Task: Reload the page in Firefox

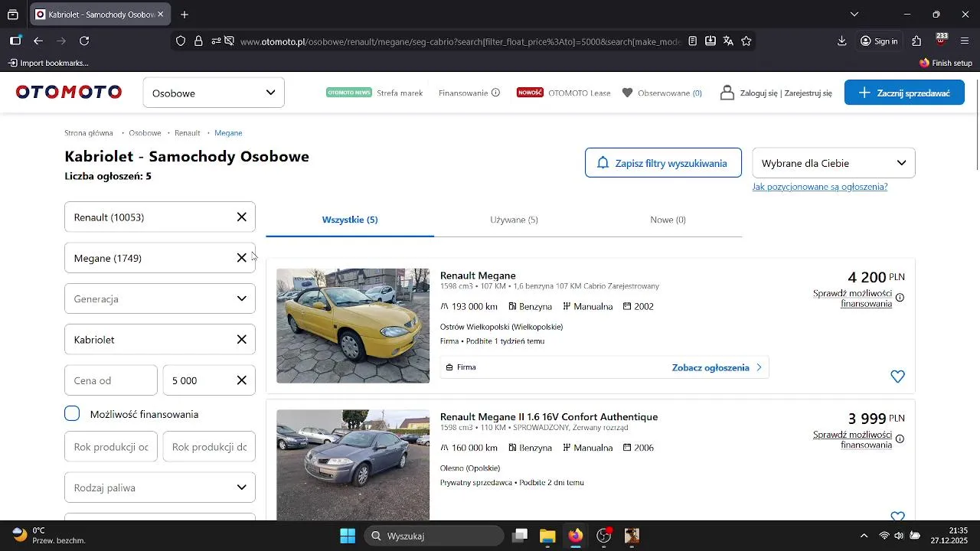Action: tap(84, 41)
